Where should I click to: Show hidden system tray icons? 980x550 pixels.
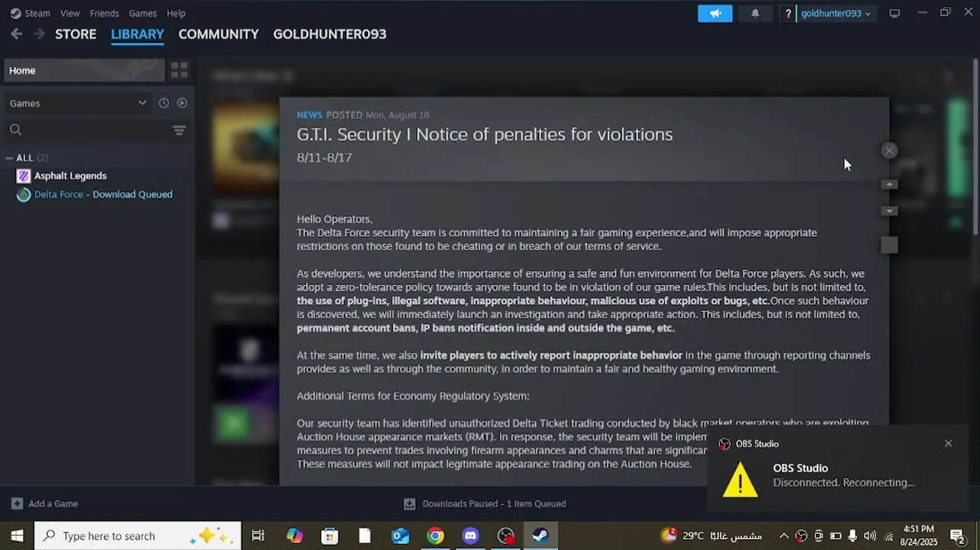coord(784,535)
